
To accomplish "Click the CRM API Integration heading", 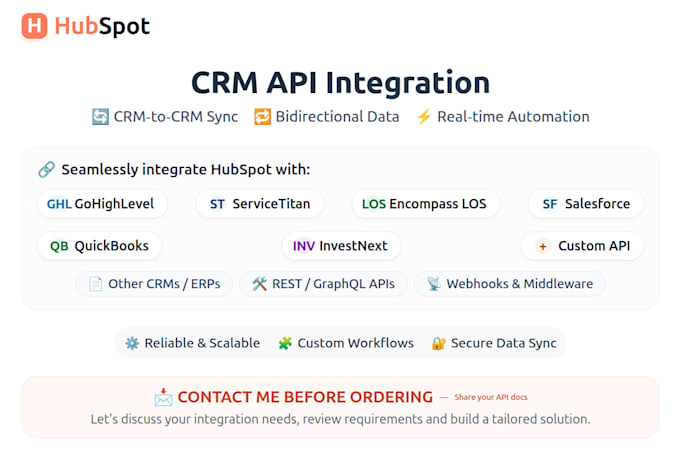I will 340,82.
